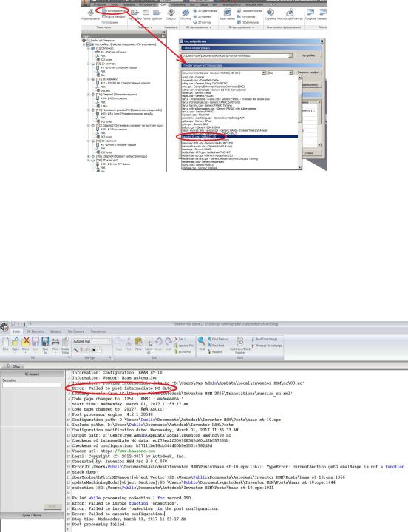Click the Simulate (Моделировать) icon in CAM ribbon
The height and width of the screenshot is (532, 408).
pos(90,13)
